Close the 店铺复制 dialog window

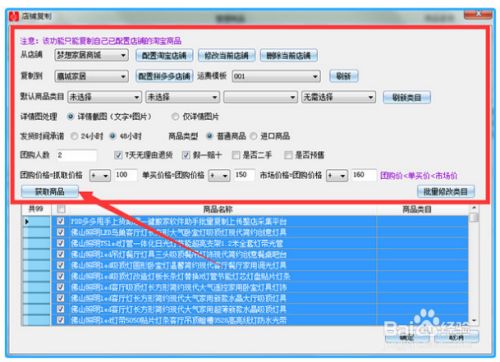click(x=478, y=14)
